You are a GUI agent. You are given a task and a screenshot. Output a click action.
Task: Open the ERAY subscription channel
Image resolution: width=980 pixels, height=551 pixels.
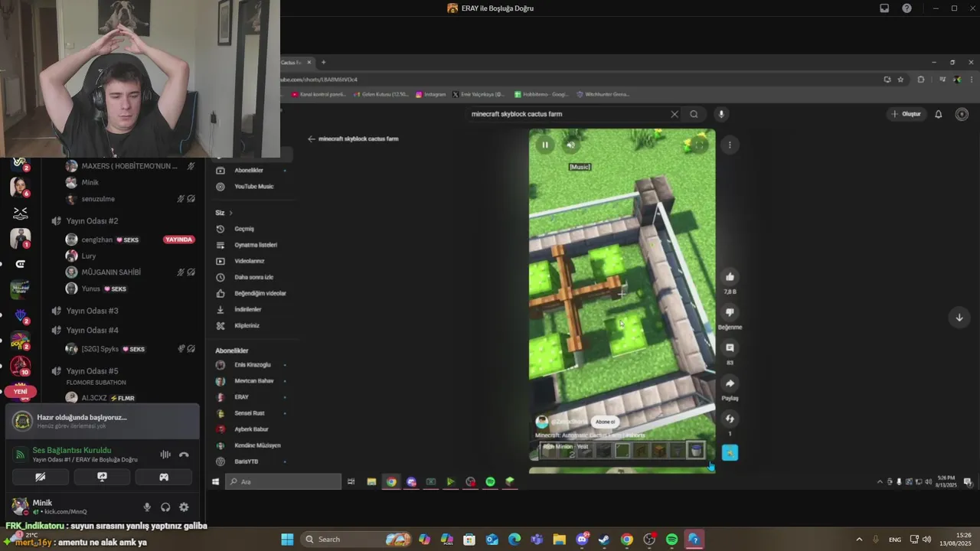241,397
